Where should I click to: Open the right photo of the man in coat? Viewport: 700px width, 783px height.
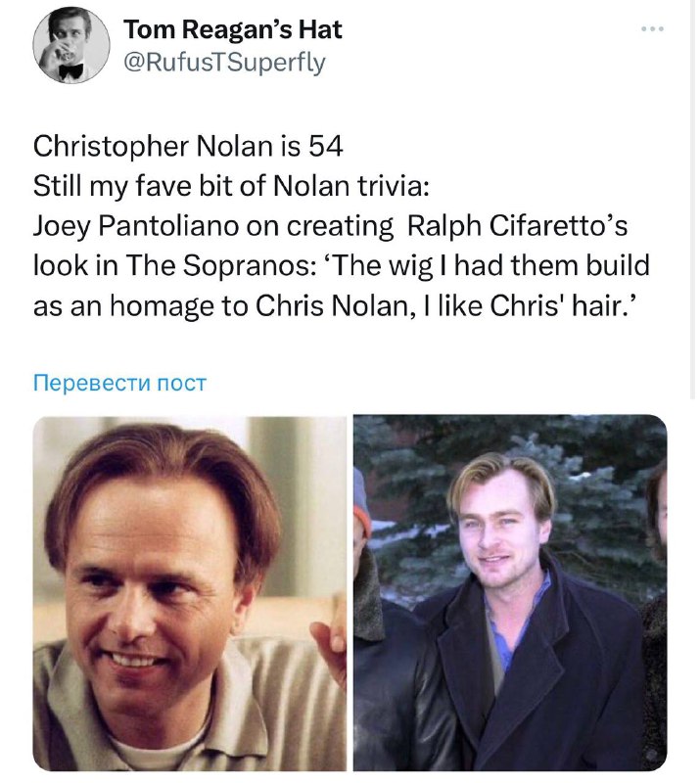[x=510, y=593]
